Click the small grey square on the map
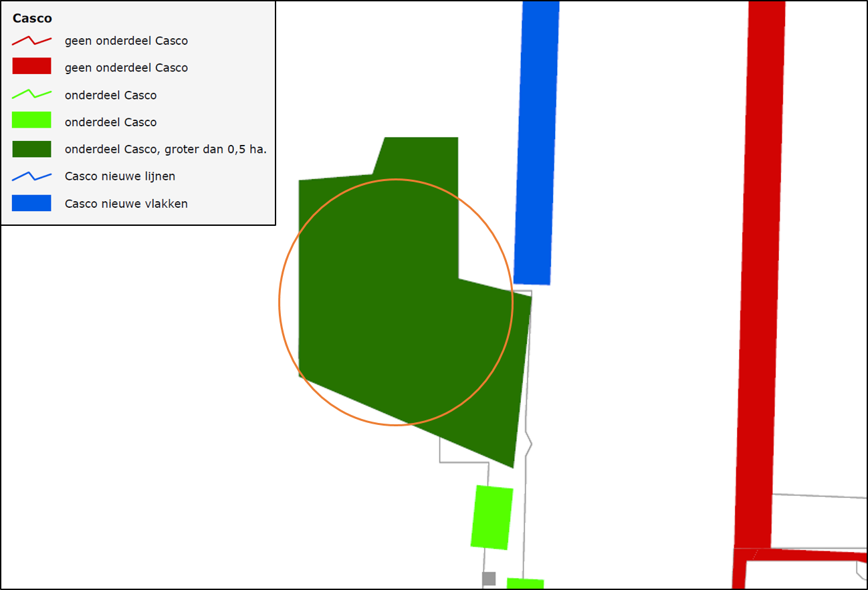868x590 pixels. click(489, 579)
